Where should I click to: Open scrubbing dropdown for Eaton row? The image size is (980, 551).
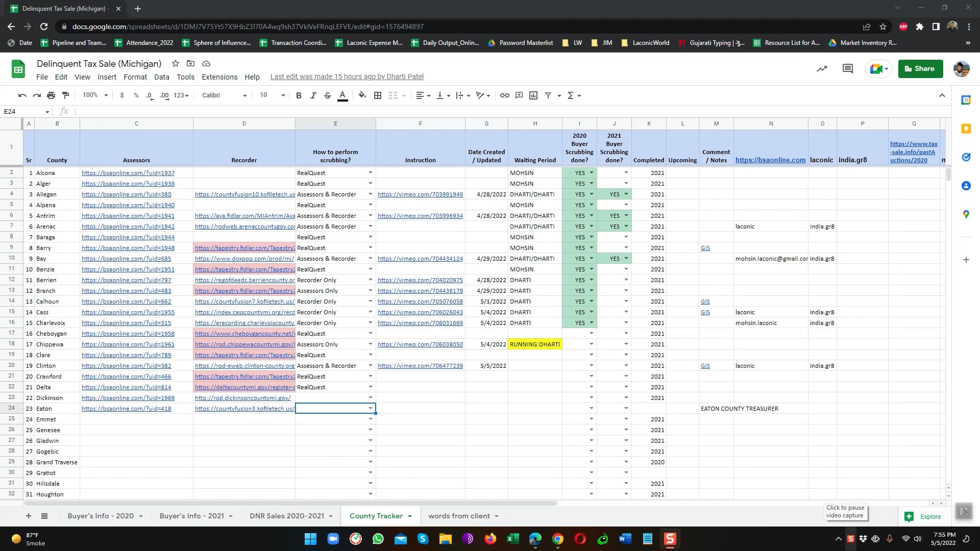coord(371,409)
